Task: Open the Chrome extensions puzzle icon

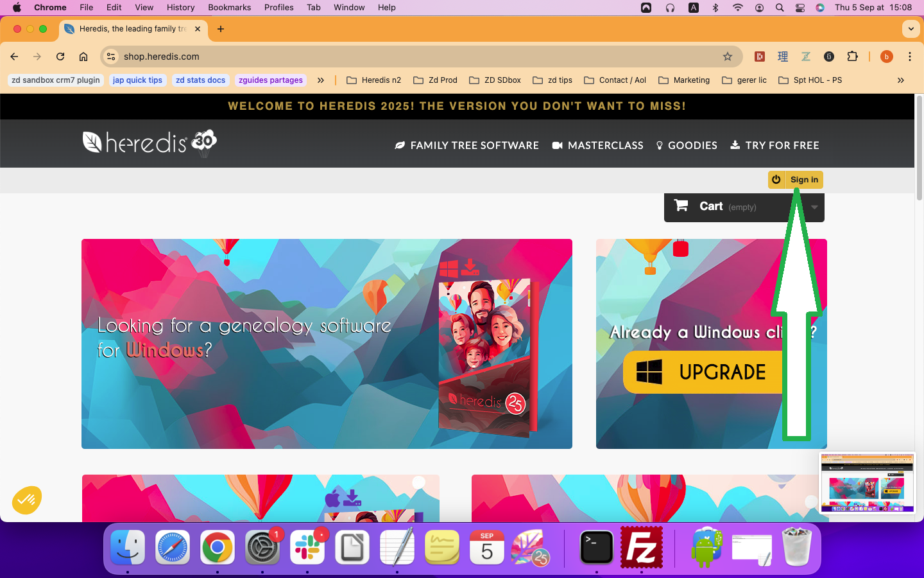Action: (852, 57)
